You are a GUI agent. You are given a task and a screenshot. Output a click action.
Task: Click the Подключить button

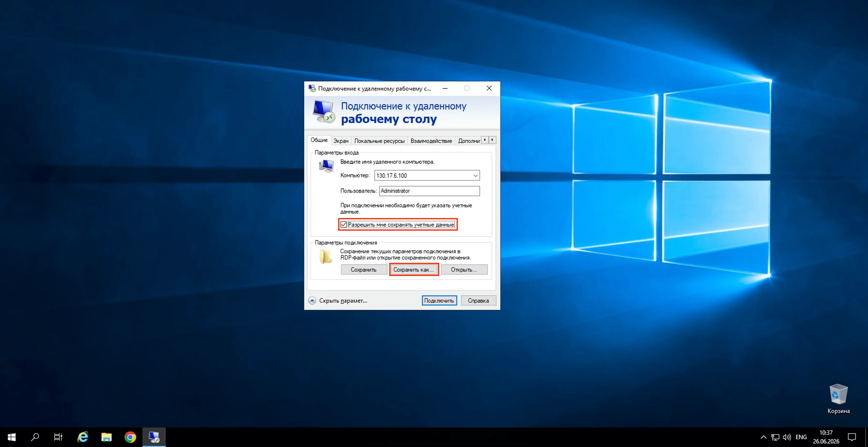[439, 301]
